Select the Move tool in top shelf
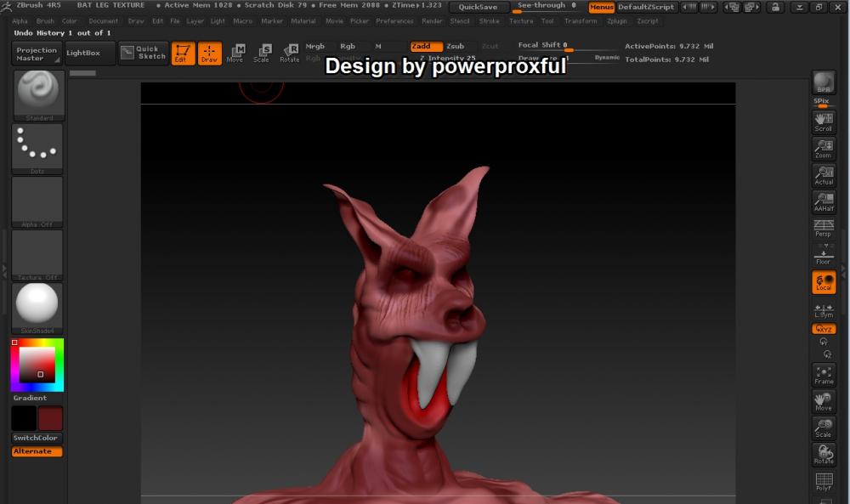850x504 pixels. (235, 53)
